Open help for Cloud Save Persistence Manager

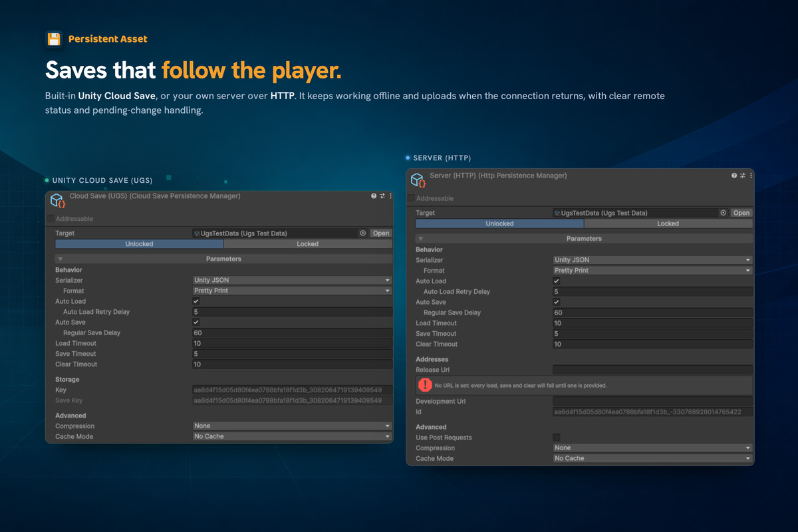(374, 196)
